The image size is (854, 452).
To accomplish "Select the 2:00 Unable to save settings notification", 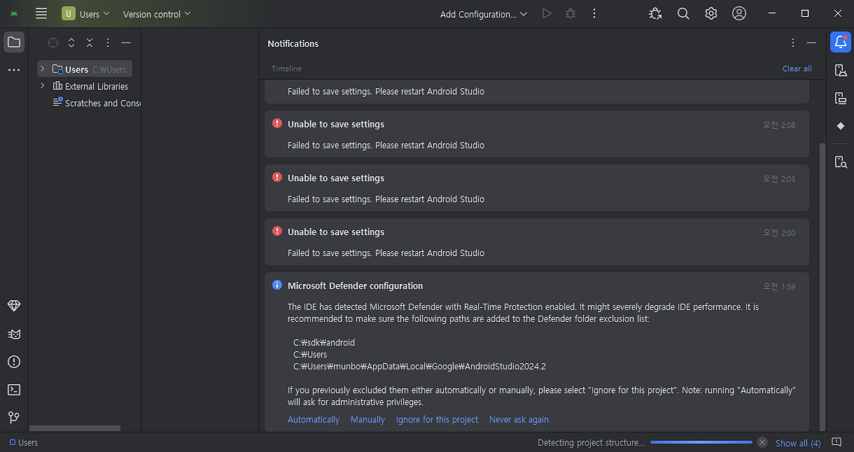I will point(536,242).
